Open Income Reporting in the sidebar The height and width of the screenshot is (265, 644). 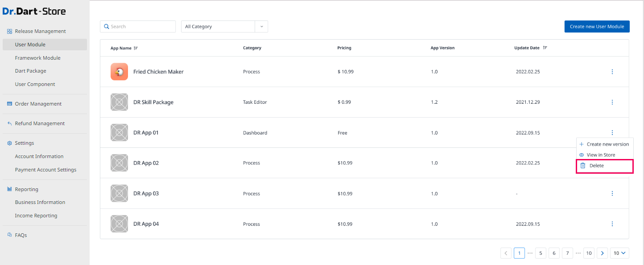[x=36, y=216]
